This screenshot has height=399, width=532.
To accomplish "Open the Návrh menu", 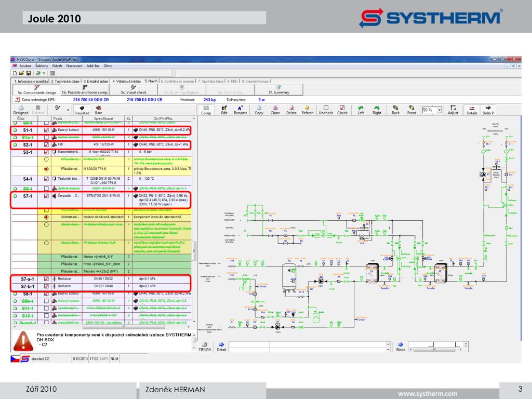I will 57,66.
